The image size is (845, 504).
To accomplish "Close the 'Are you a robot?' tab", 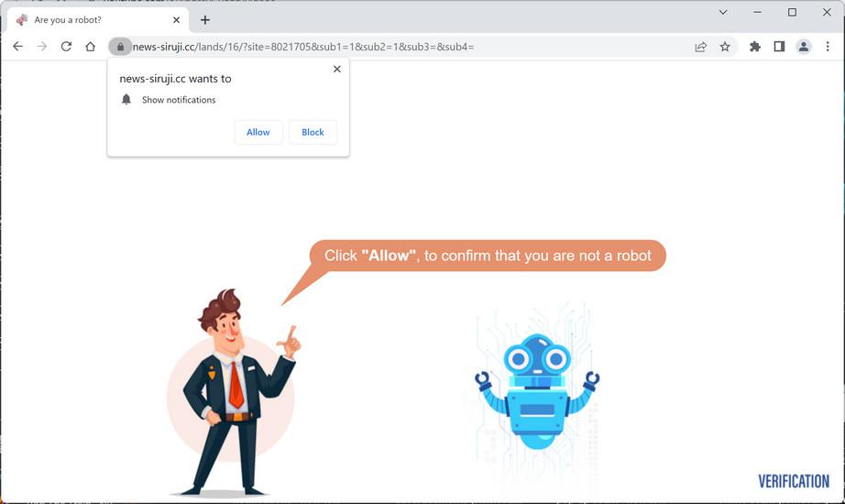I will (176, 20).
